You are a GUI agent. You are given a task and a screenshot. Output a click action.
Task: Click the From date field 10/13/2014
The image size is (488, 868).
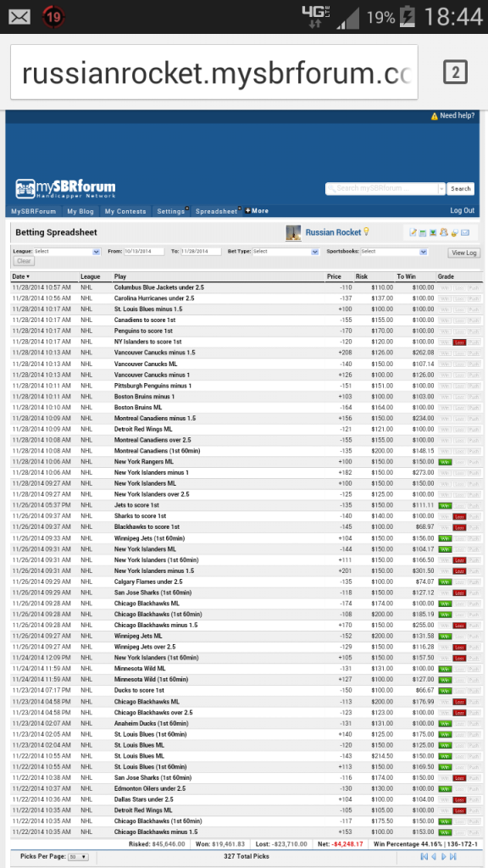click(x=144, y=251)
